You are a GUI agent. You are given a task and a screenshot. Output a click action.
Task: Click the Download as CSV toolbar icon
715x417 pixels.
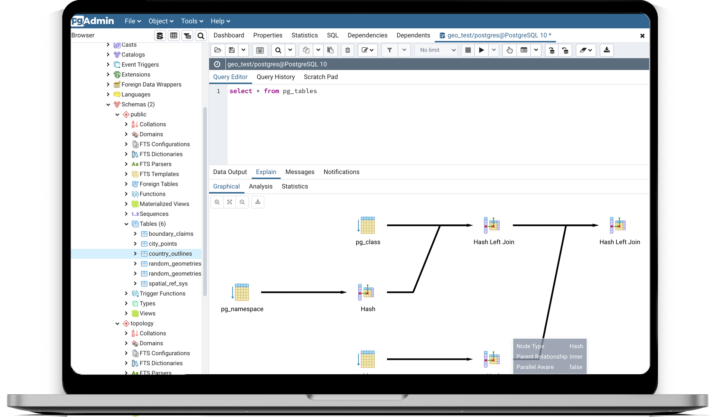tap(606, 50)
